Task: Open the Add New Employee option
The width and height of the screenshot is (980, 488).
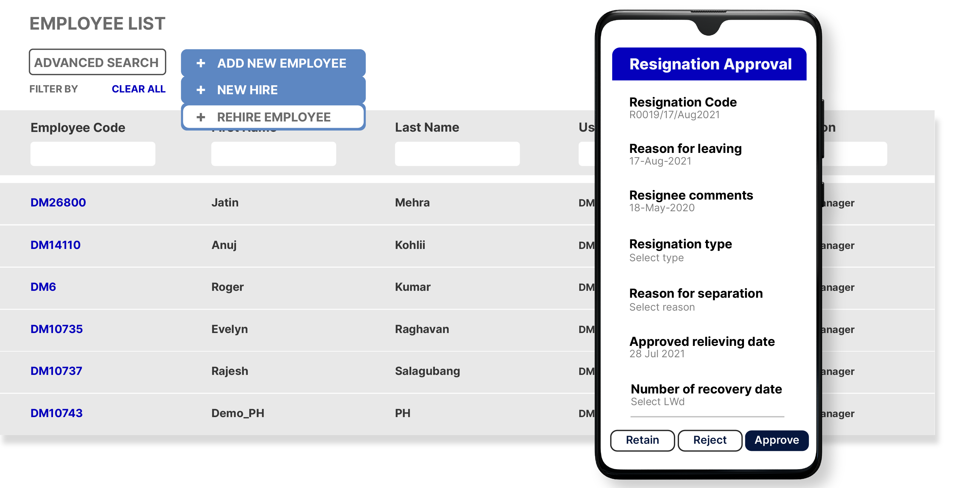Action: (x=282, y=63)
